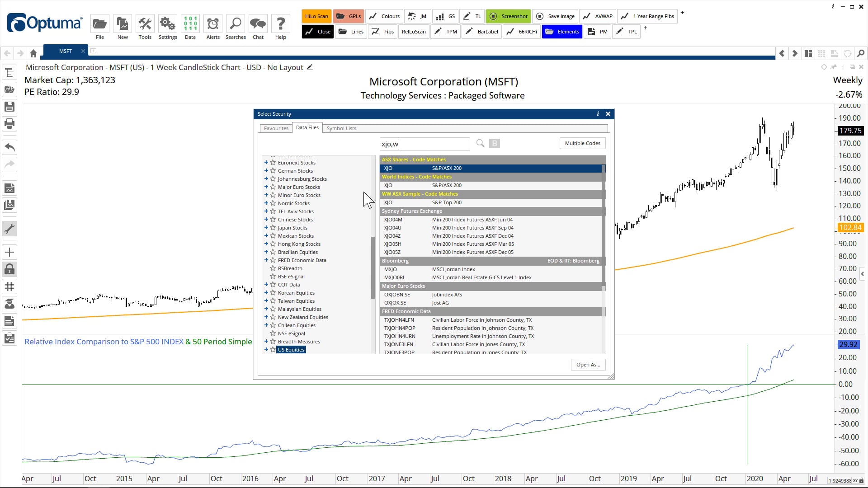Open the Help question mark icon
The height and width of the screenshot is (488, 868).
(281, 23)
